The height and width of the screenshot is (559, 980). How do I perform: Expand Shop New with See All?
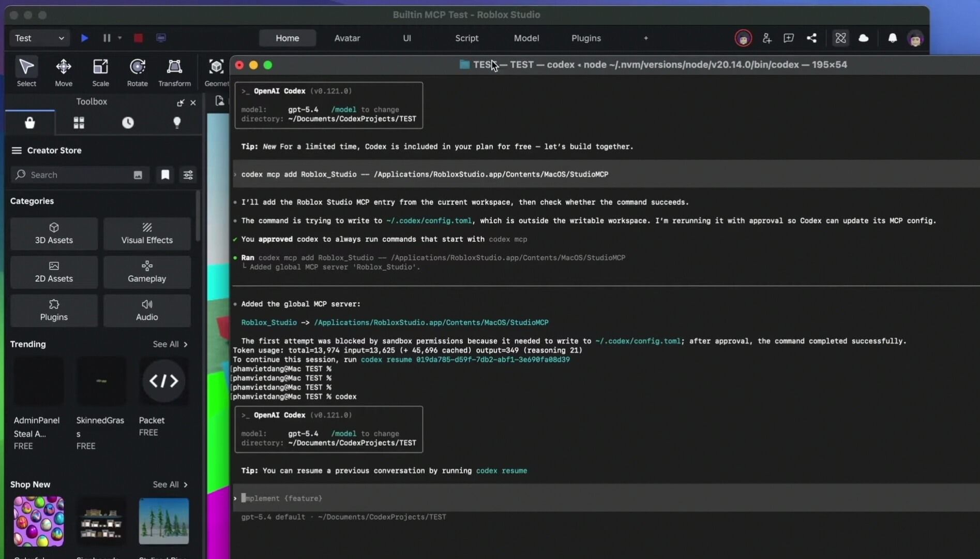(x=170, y=484)
